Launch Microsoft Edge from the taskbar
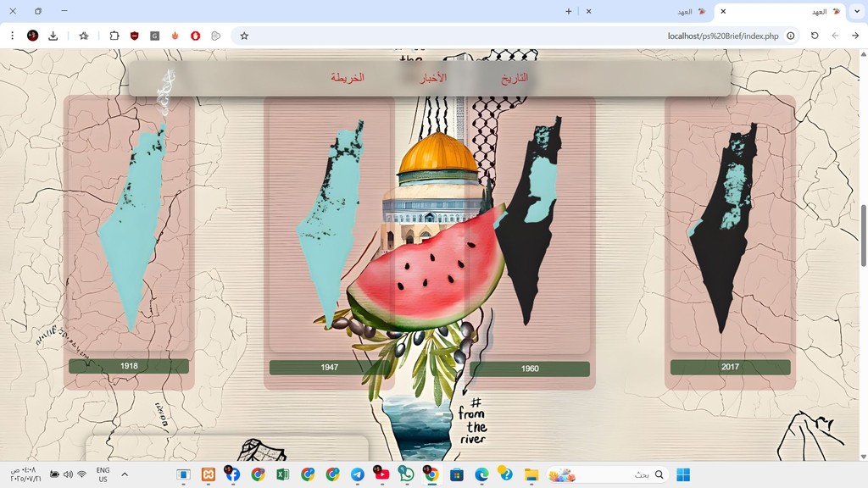868x488 pixels. pos(481,474)
